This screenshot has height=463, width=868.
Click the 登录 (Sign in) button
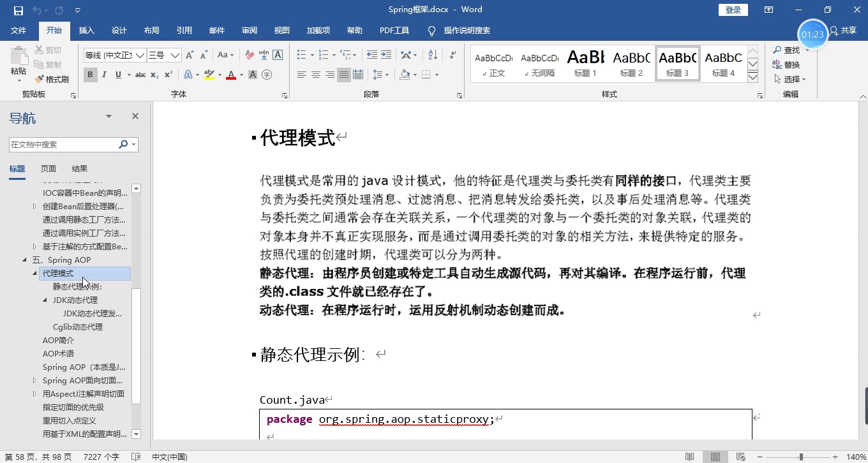[x=733, y=10]
